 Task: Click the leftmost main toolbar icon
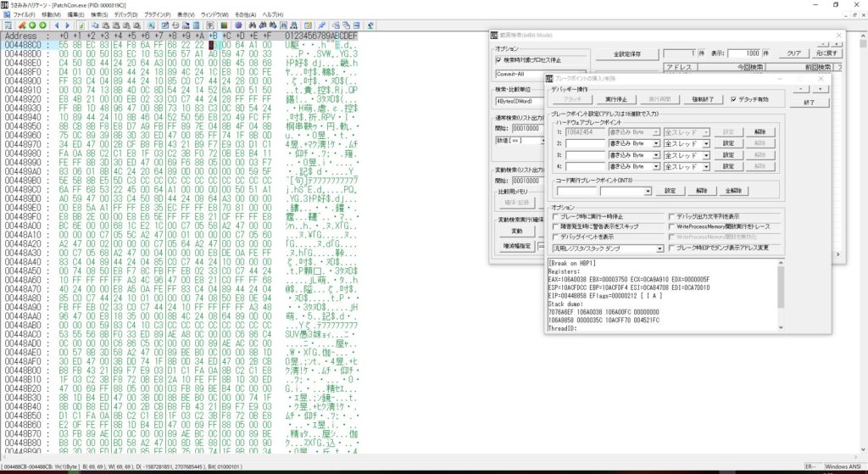(x=8, y=25)
